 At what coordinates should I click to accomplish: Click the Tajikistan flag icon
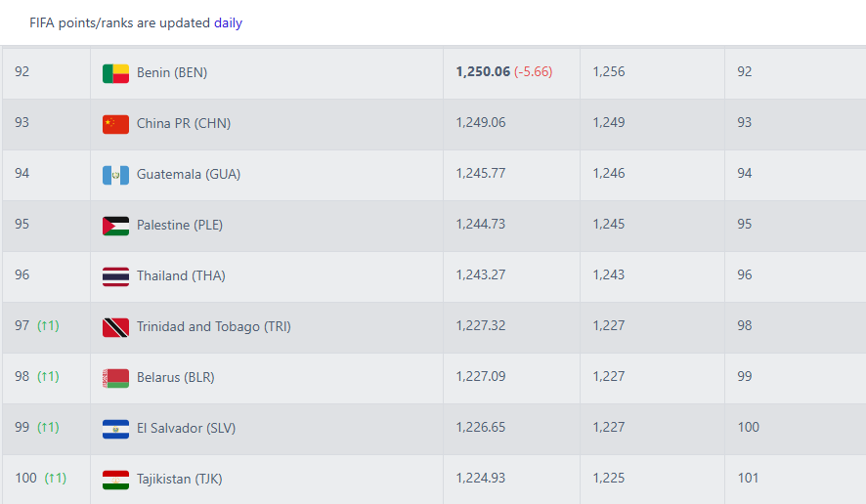pyautogui.click(x=115, y=480)
